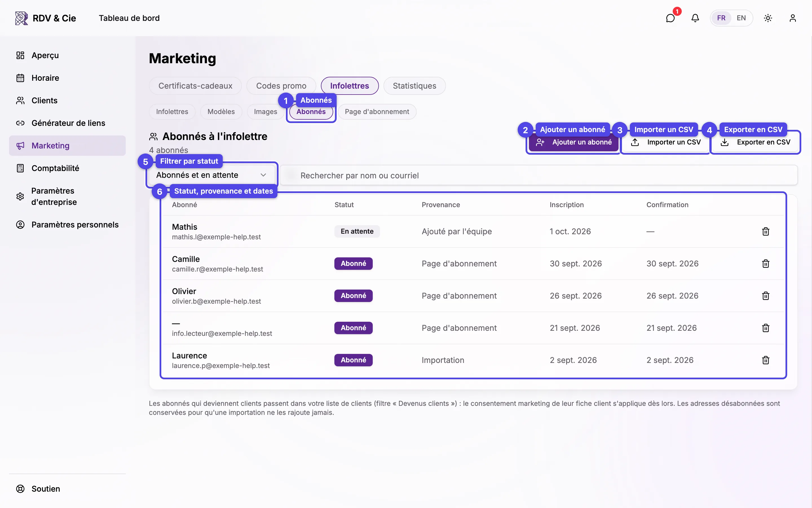Open Paramètres personnels in sidebar
This screenshot has width=812, height=508.
[x=67, y=225]
